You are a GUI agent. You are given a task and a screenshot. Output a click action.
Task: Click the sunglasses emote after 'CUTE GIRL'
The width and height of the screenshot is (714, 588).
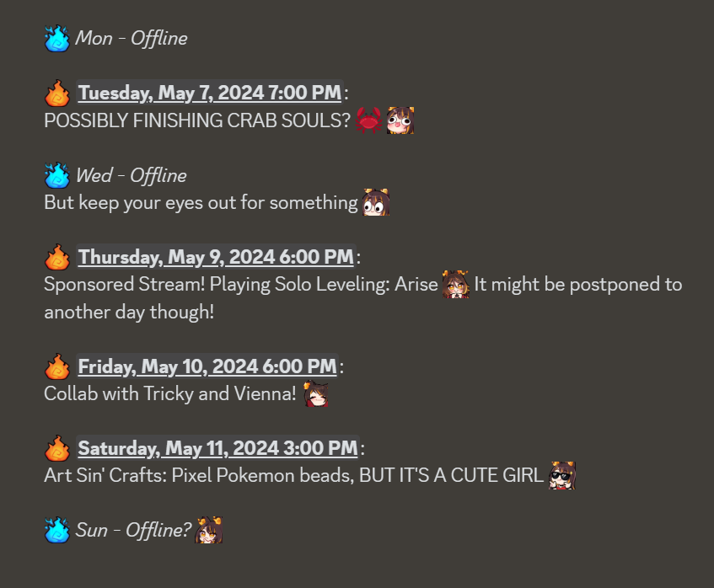point(562,476)
